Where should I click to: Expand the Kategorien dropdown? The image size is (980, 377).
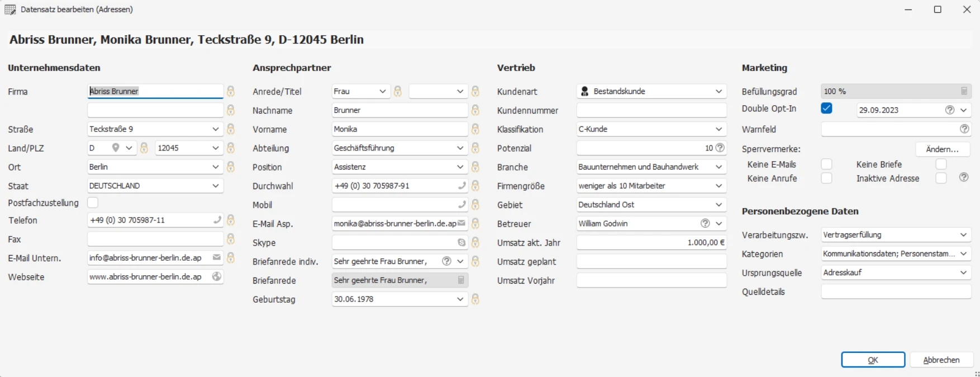click(x=963, y=254)
